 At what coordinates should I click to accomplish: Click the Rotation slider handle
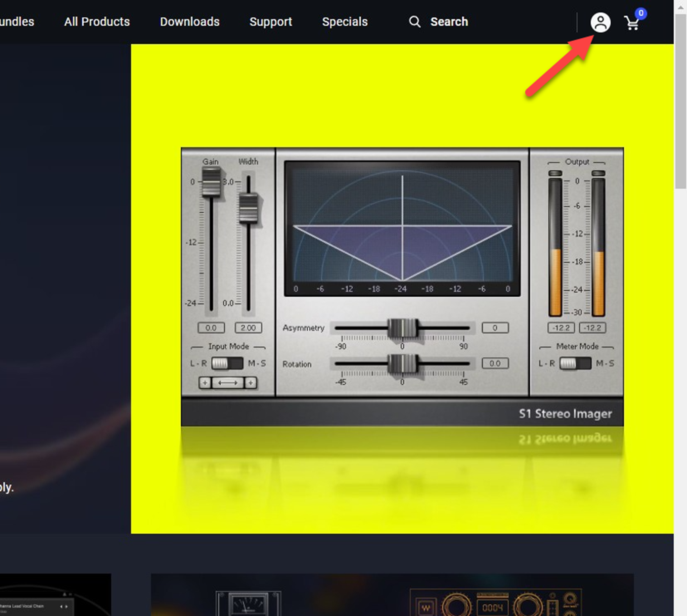point(403,364)
